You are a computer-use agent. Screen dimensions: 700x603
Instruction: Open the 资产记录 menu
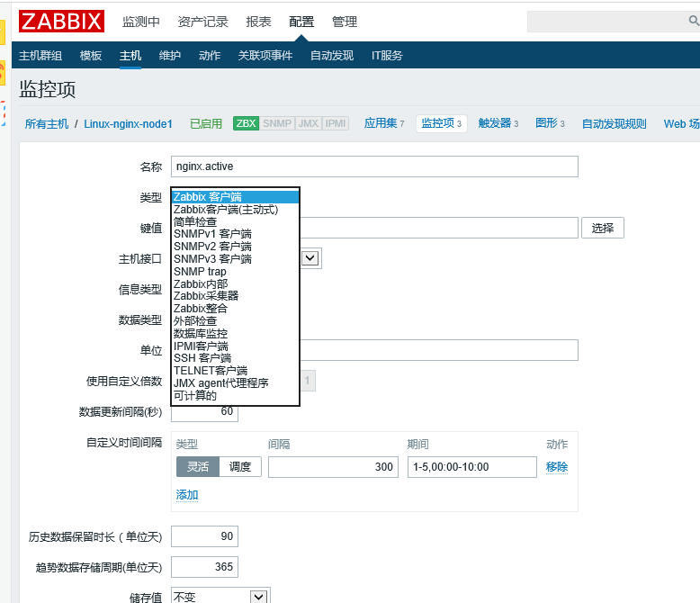[202, 22]
